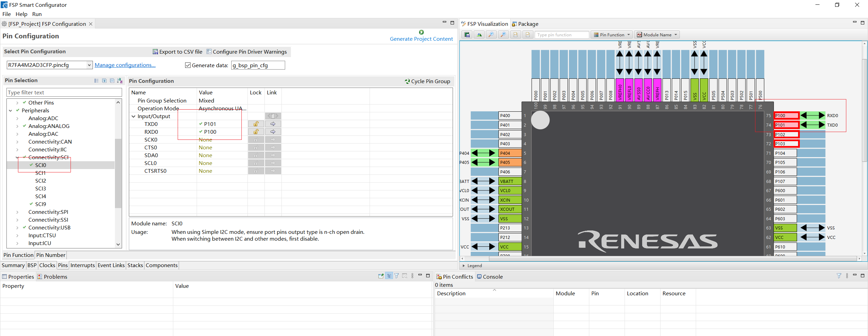
Task: Zoom in the package view
Action: [504, 35]
